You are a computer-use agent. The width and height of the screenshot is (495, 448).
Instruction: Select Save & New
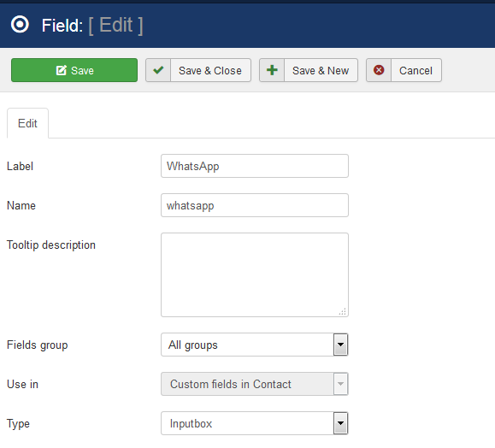point(309,70)
